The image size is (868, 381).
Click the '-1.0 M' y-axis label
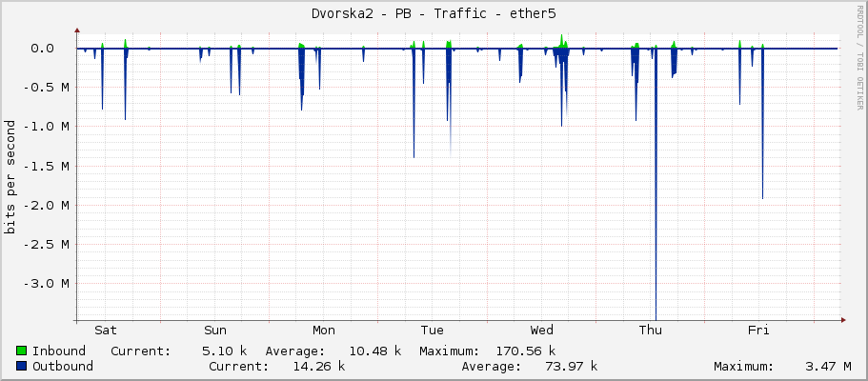(46, 127)
